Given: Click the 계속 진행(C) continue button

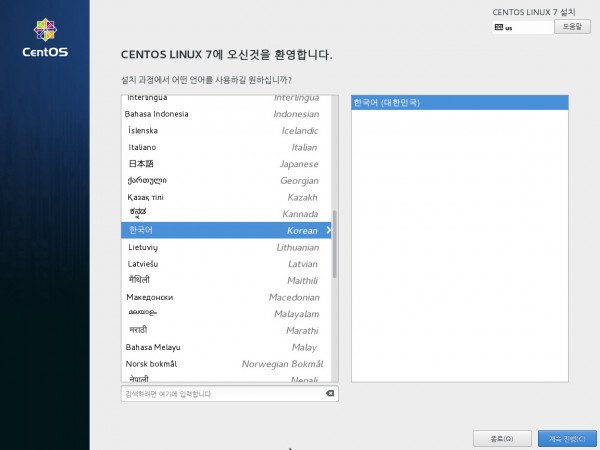Looking at the screenshot, I should pyautogui.click(x=567, y=439).
